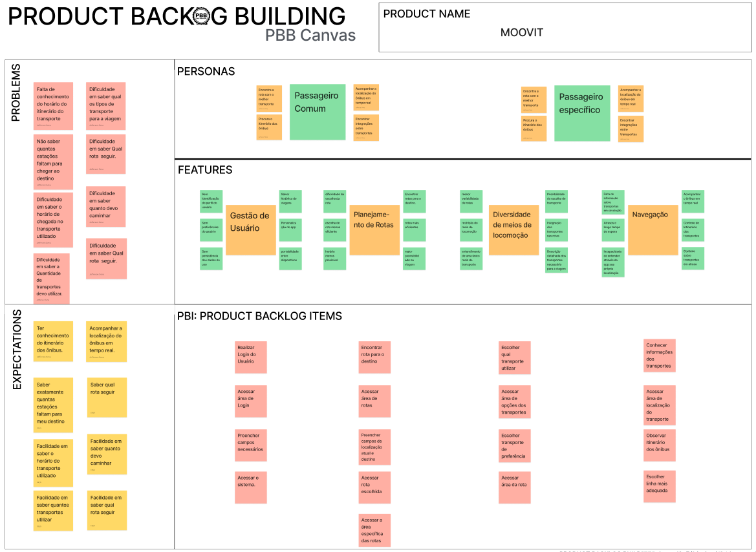The height and width of the screenshot is (552, 756).
Task: Click the 'Observar itinerário dos ônibus' backlog item
Action: (x=660, y=445)
